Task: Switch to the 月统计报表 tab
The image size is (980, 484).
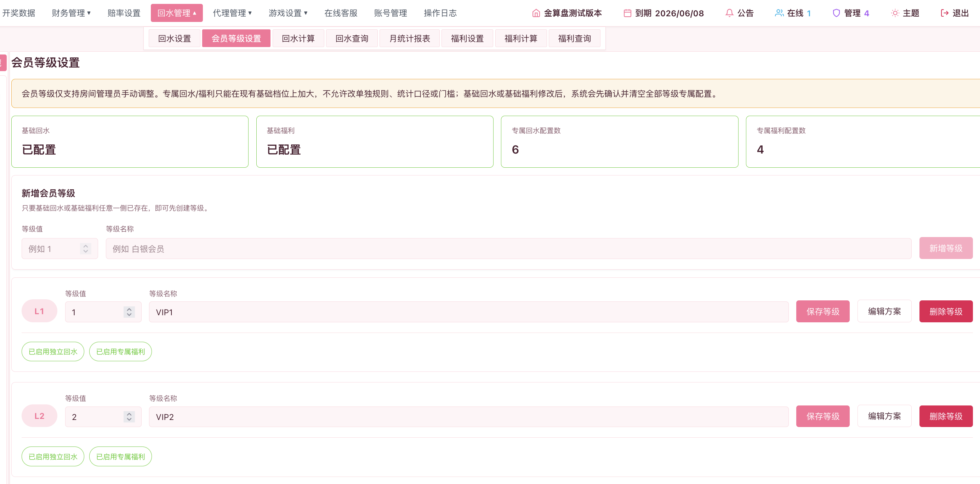Action: [410, 39]
